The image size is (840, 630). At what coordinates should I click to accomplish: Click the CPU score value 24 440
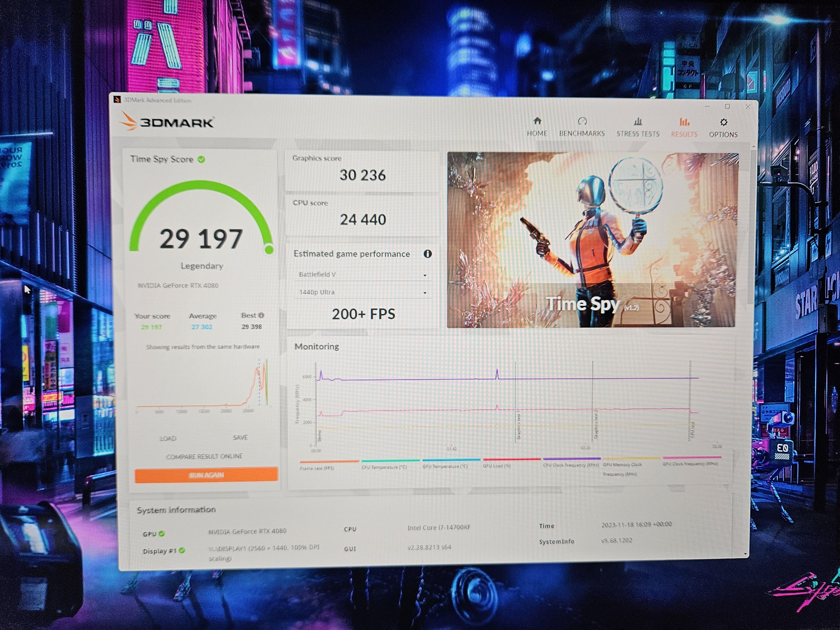click(363, 219)
